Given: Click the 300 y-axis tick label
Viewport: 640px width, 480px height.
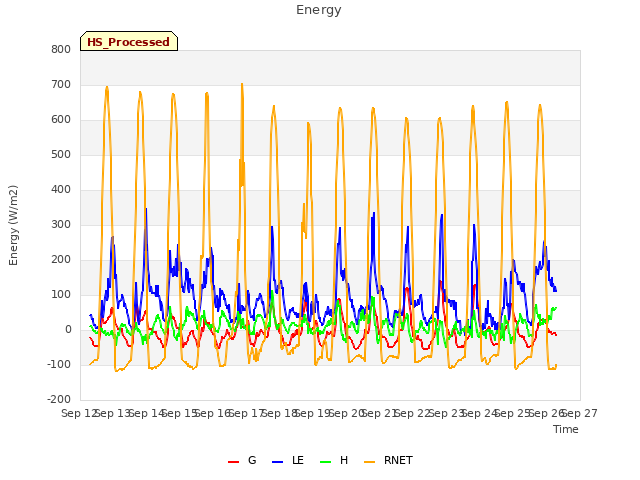Looking at the screenshot, I should 61,224.
